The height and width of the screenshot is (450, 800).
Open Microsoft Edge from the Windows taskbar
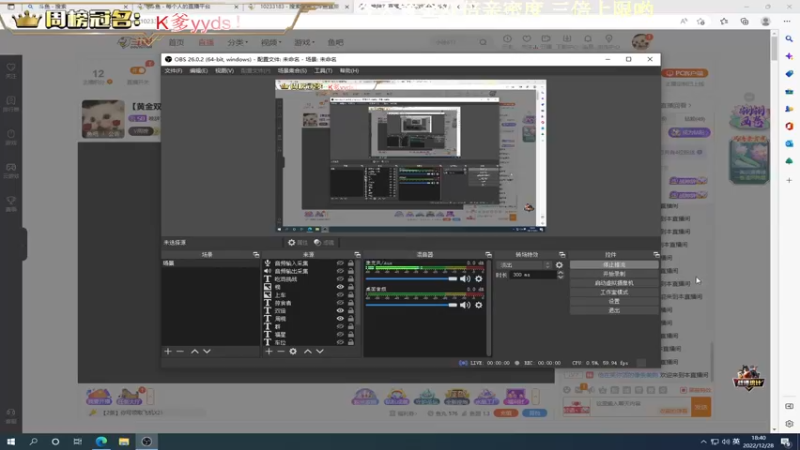pos(101,441)
